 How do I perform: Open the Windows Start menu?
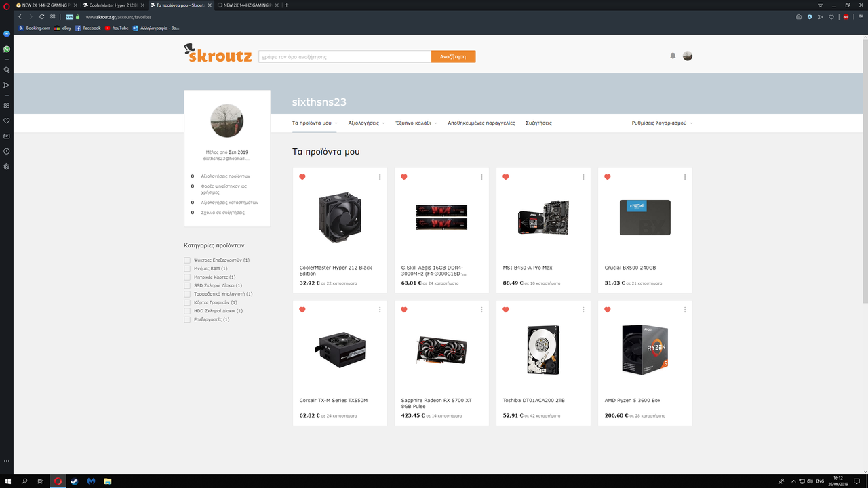[x=8, y=481]
